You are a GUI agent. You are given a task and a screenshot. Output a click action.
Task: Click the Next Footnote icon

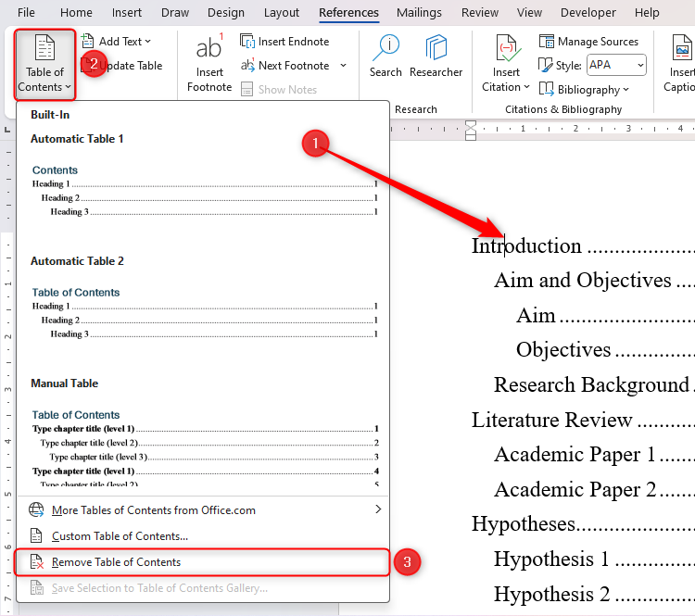tap(247, 66)
